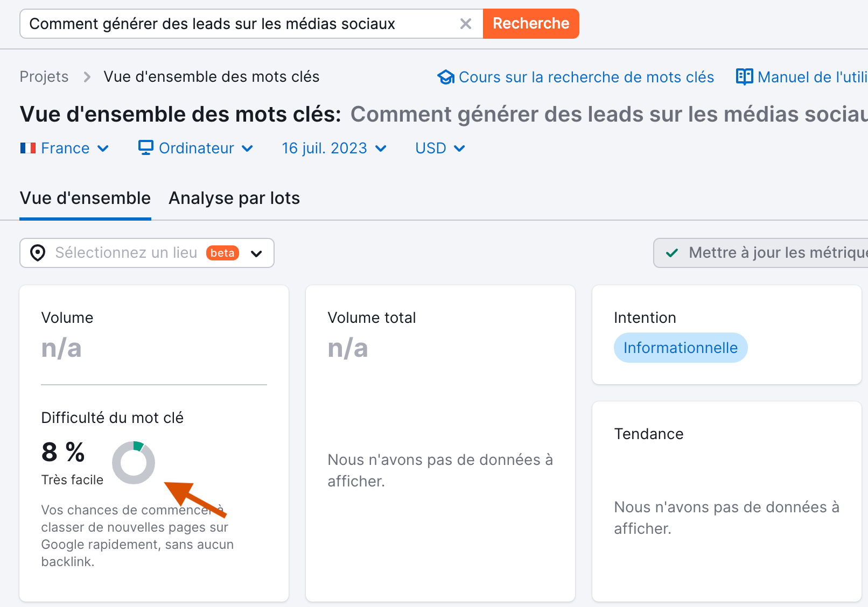Select the France flag icon
The width and height of the screenshot is (868, 607).
coord(28,148)
